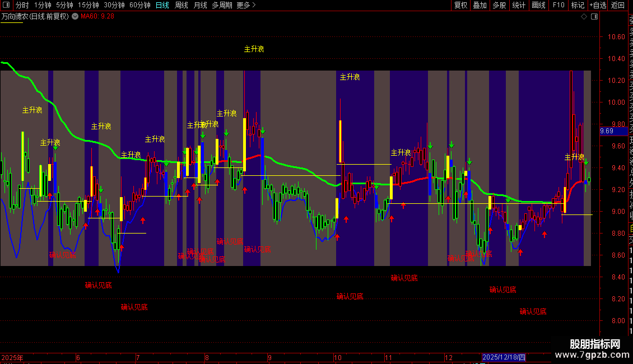633x364 pixels.
Task: Click the stock title 万向德农(日线.前复权)
Action: 35,17
